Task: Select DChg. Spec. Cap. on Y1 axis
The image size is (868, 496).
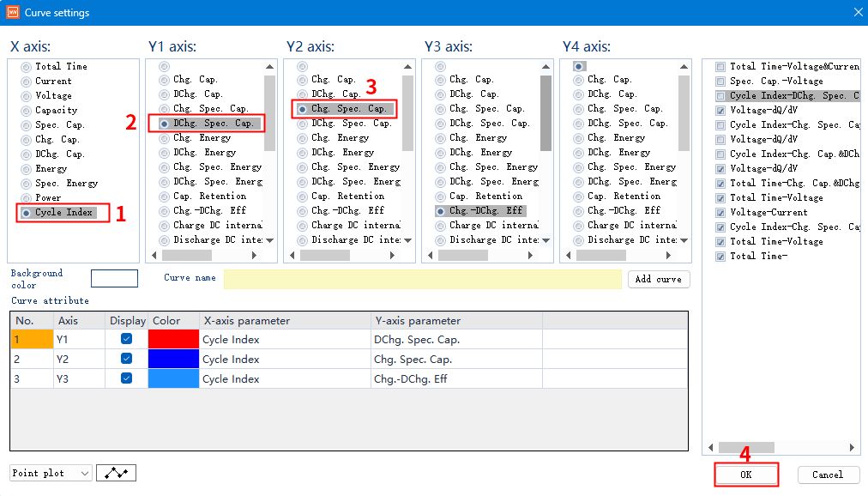Action: pyautogui.click(x=208, y=123)
